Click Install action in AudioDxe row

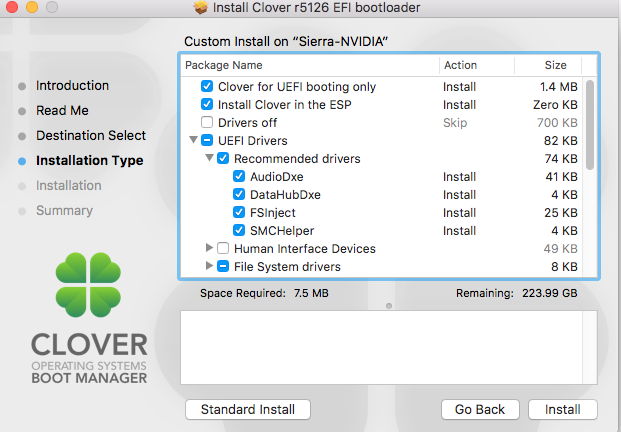click(459, 176)
